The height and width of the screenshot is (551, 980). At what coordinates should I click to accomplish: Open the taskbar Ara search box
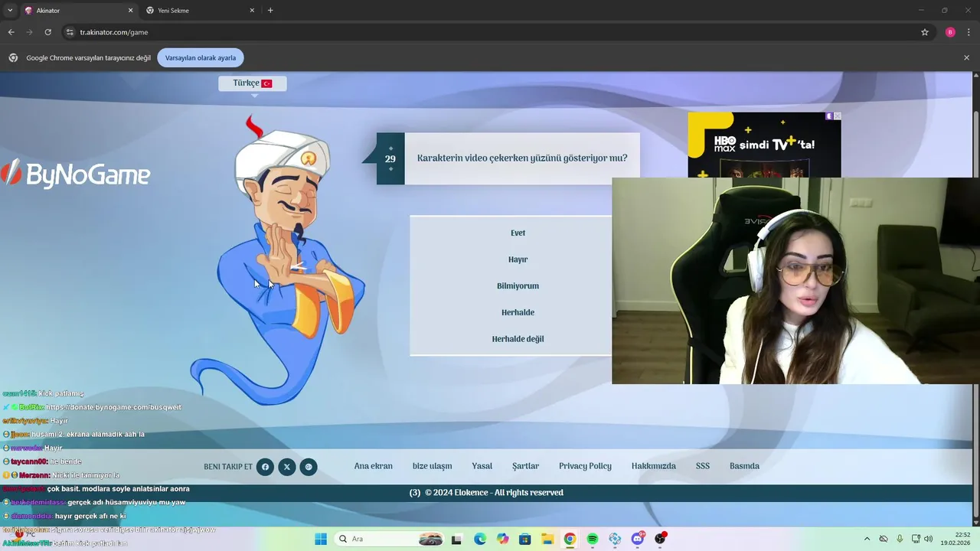(x=390, y=539)
